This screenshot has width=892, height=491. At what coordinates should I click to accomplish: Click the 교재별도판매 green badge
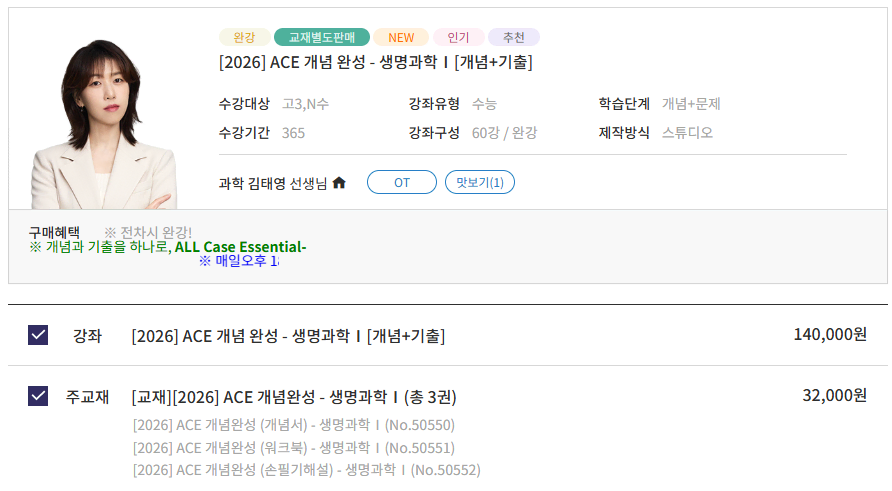click(x=322, y=38)
